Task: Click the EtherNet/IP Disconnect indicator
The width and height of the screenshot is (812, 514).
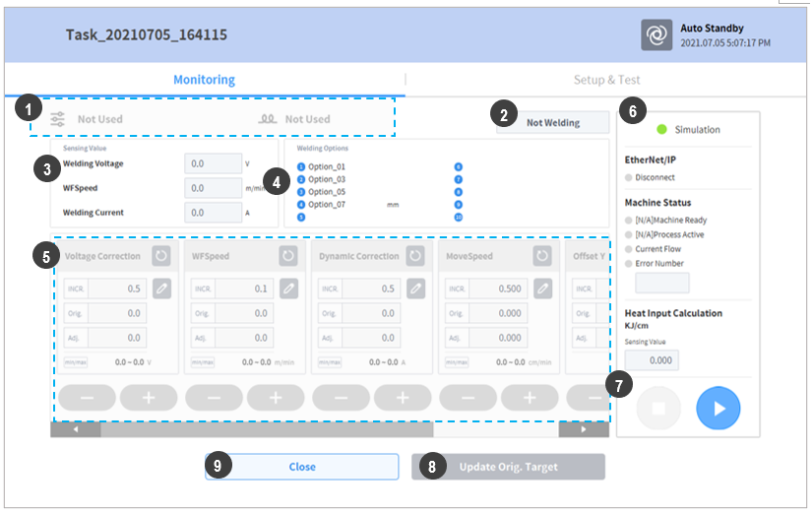Action: coord(630,178)
